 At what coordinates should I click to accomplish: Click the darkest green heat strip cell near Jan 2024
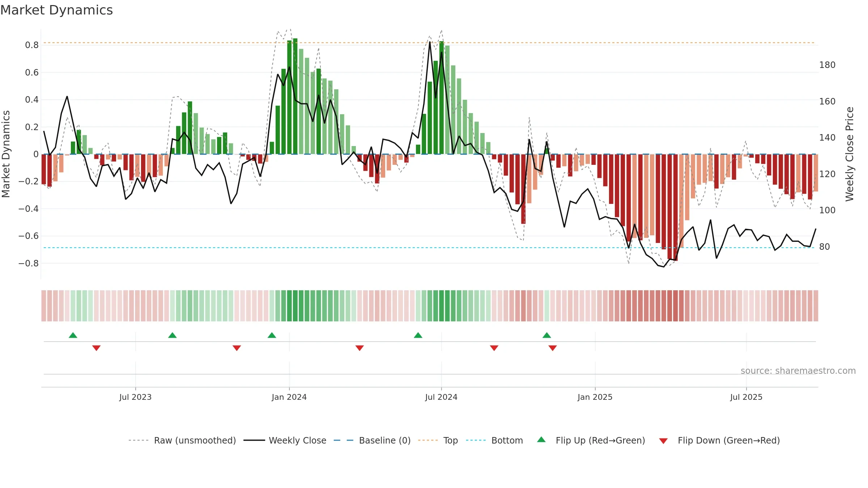(x=295, y=306)
